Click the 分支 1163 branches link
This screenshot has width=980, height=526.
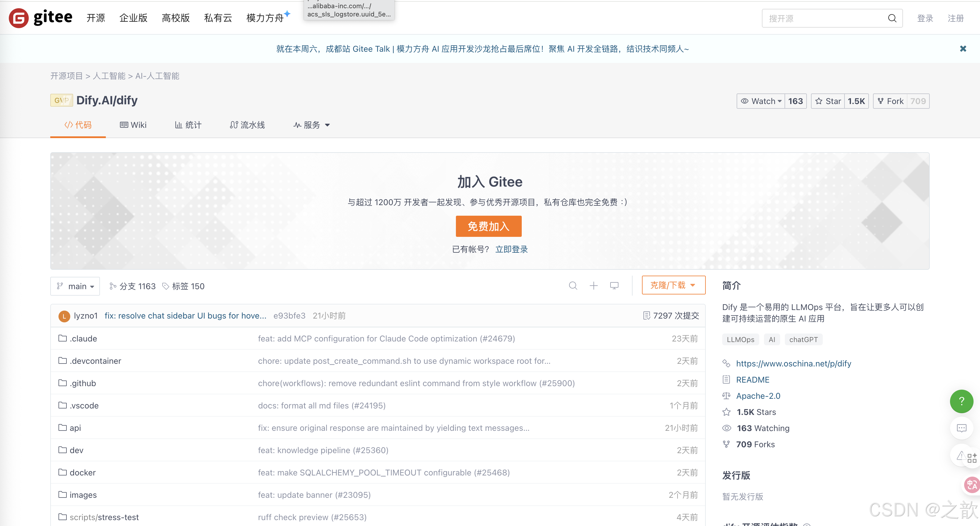[x=133, y=286]
